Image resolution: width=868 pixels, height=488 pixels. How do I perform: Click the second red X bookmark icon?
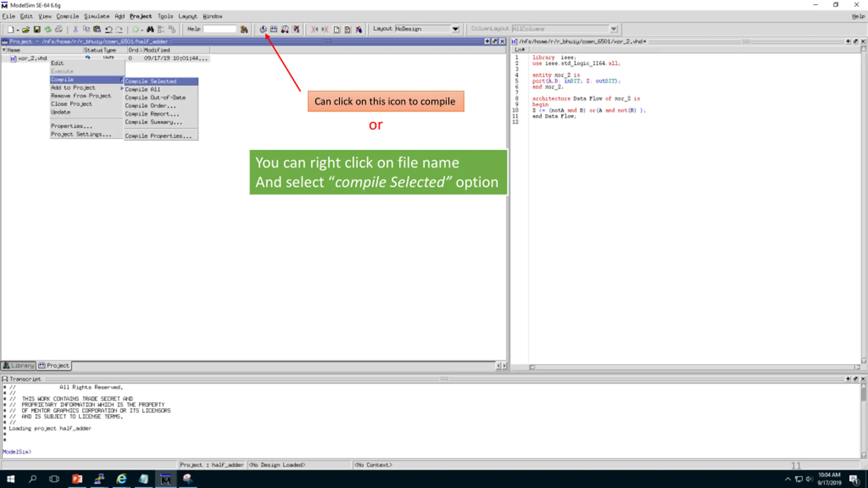point(325,29)
